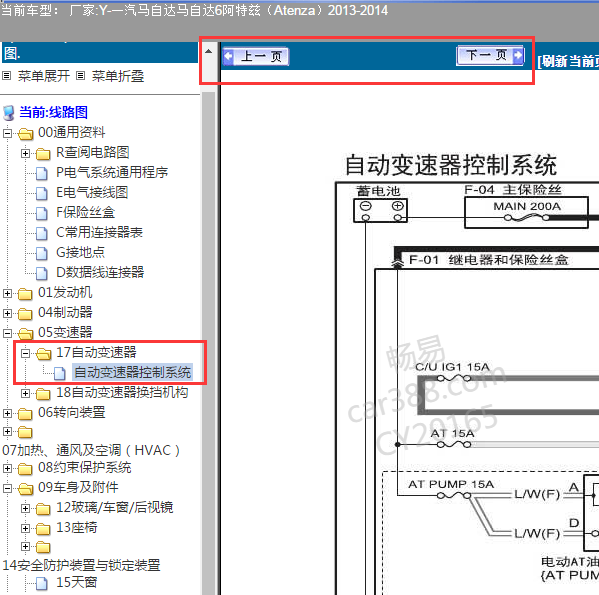The image size is (599, 595).
Task: Expand the 08约束保护系统 folder node
Action: tap(7, 468)
